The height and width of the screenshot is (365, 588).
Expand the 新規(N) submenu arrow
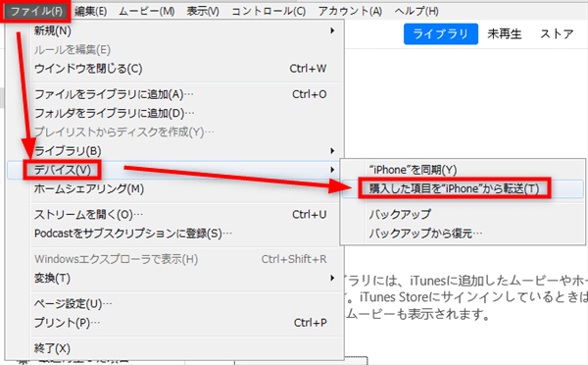pos(332,30)
